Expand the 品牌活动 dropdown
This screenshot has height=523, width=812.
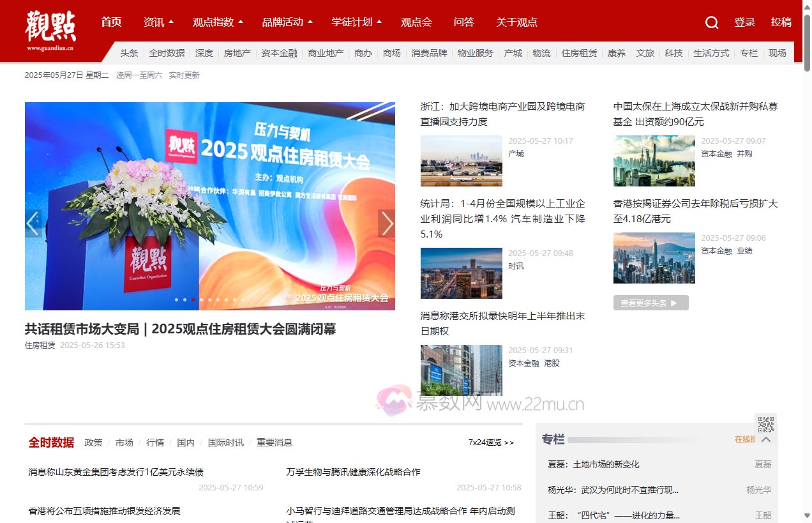coord(287,22)
